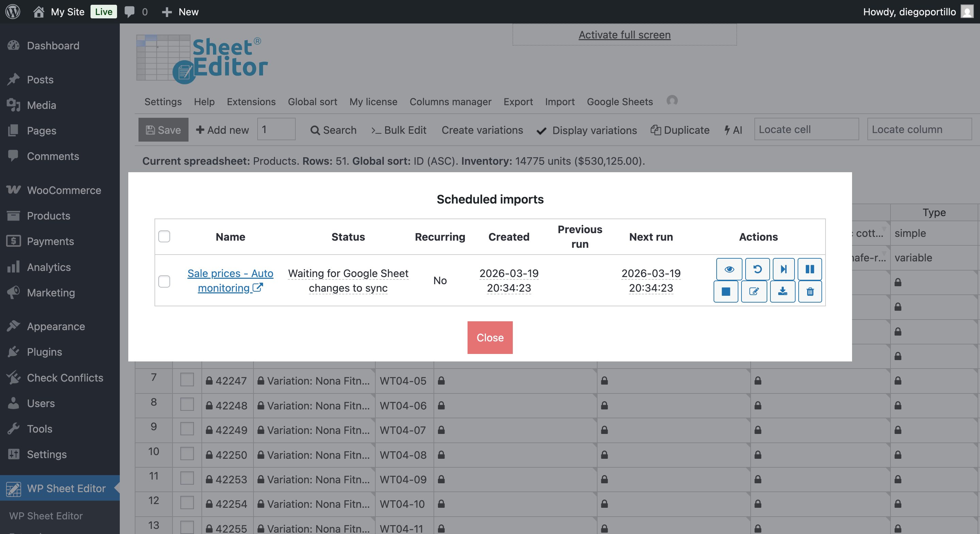The image size is (980, 534).
Task: Open Sale prices - Auto monitoring link
Action: pyautogui.click(x=230, y=280)
